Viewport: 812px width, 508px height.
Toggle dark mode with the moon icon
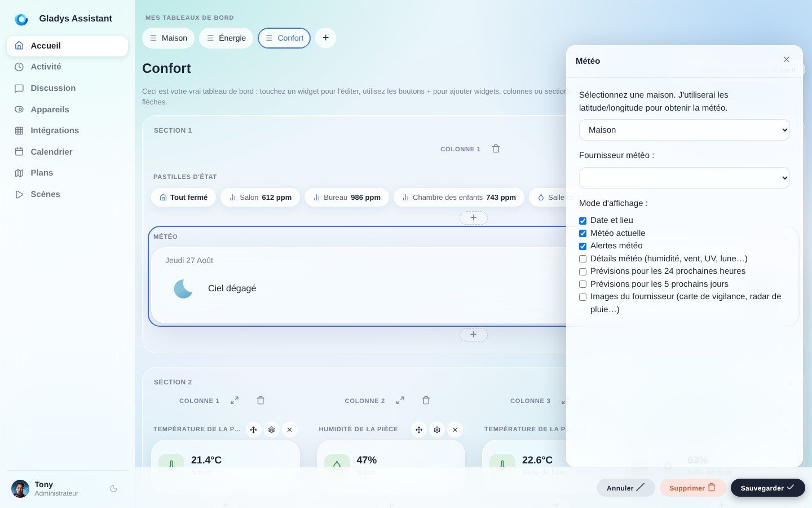point(114,489)
